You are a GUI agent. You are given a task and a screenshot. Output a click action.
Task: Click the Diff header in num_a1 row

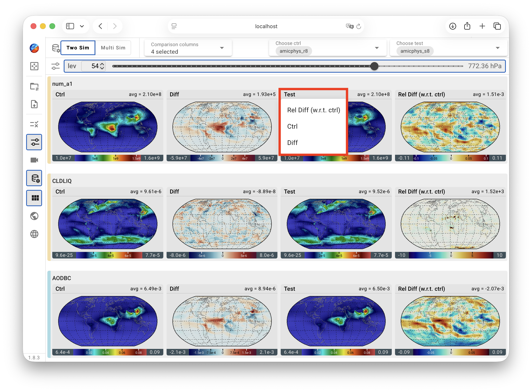(174, 95)
